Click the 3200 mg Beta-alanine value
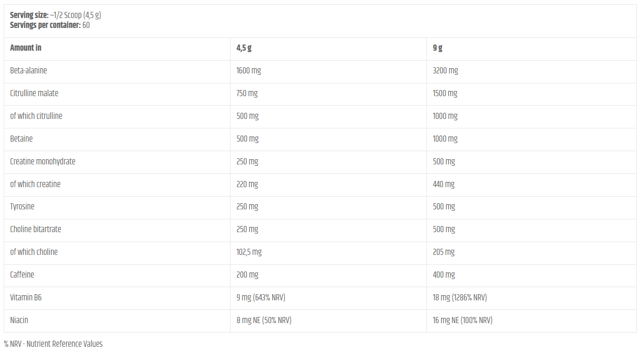Viewport: 644px width, 352px height. [x=445, y=71]
